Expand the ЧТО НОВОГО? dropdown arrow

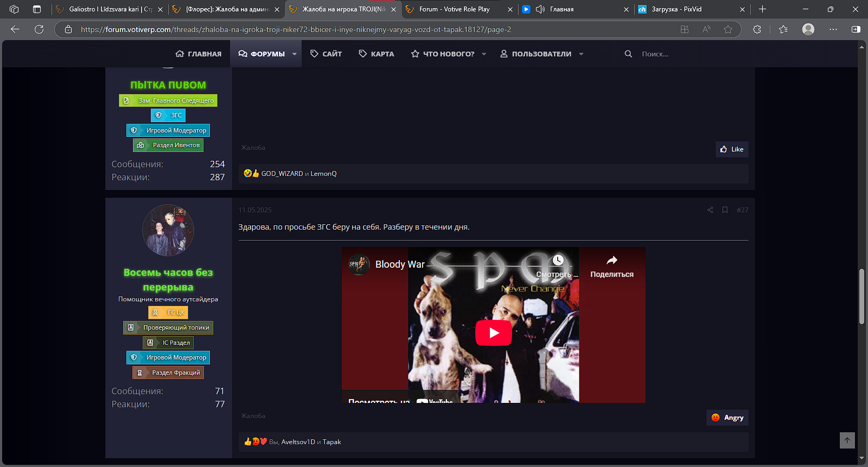pyautogui.click(x=484, y=54)
